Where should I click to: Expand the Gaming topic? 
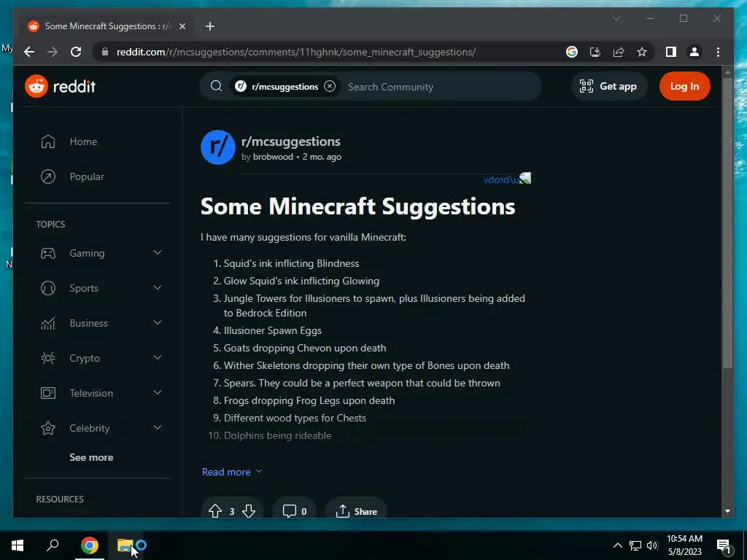coord(158,253)
